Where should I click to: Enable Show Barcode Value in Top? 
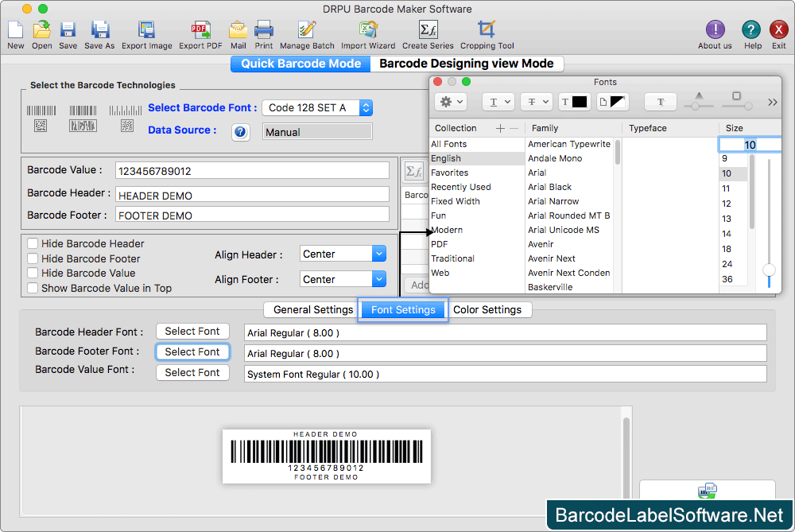tap(33, 289)
